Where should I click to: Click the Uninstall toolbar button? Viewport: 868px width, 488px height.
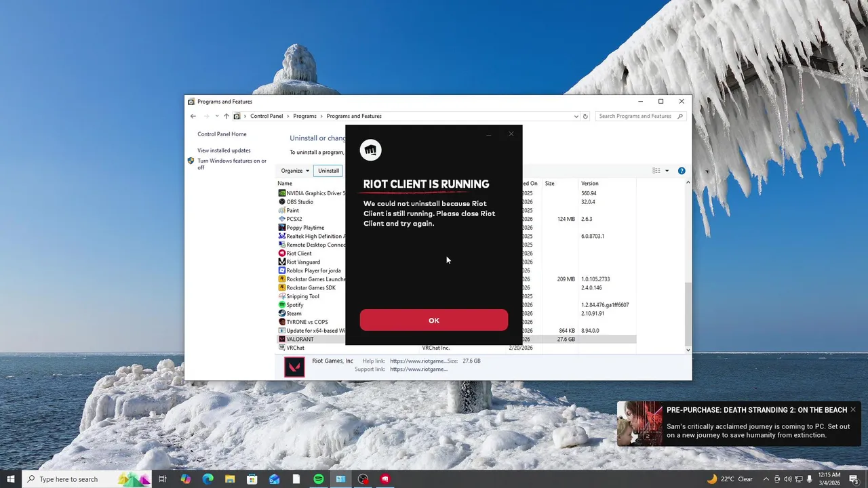[328, 171]
